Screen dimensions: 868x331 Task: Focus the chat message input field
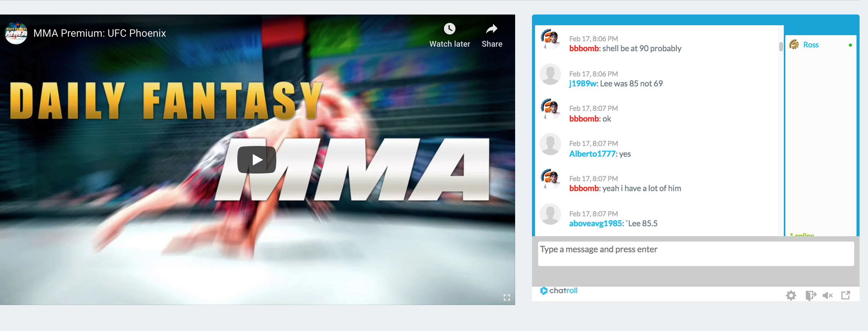[x=696, y=253]
